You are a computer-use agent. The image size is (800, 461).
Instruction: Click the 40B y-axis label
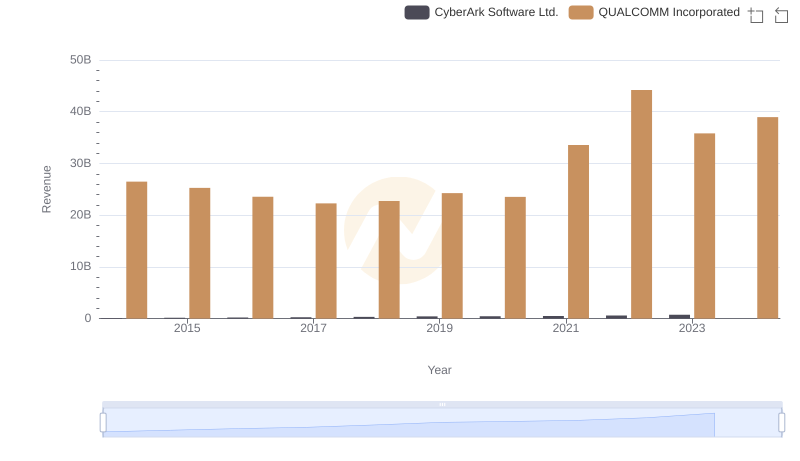[81, 112]
